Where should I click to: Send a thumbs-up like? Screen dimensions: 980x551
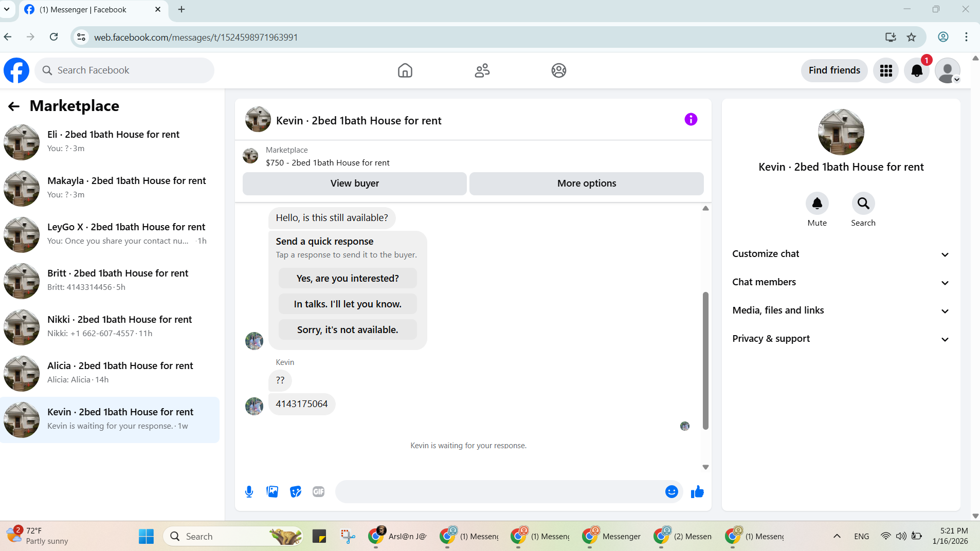(x=697, y=492)
